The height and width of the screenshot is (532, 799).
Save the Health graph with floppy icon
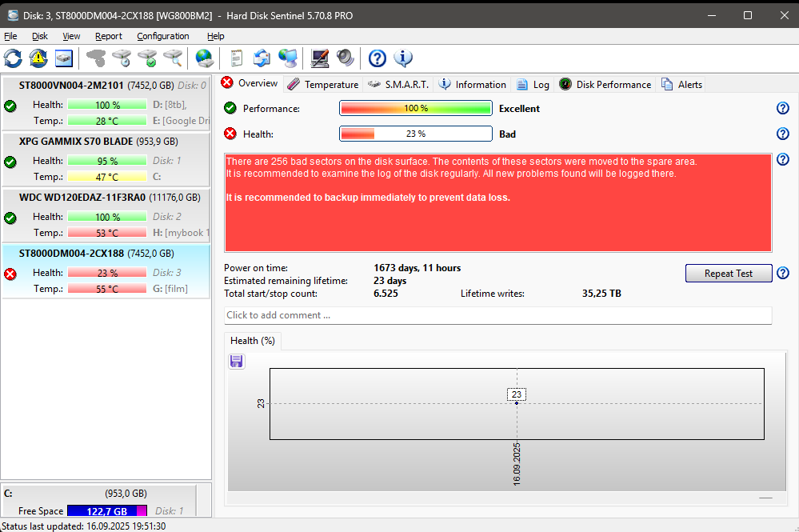[x=237, y=362]
